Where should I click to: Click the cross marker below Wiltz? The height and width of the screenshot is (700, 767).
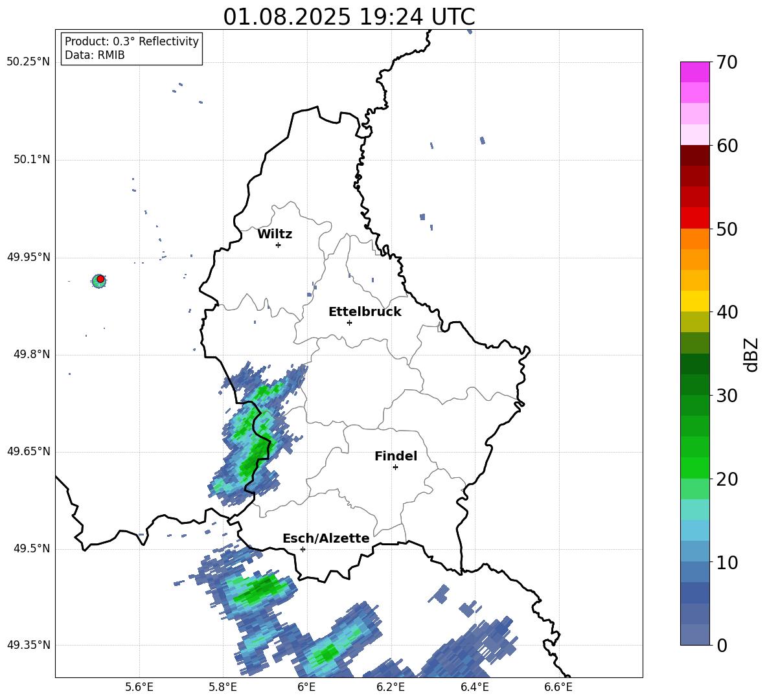point(279,245)
